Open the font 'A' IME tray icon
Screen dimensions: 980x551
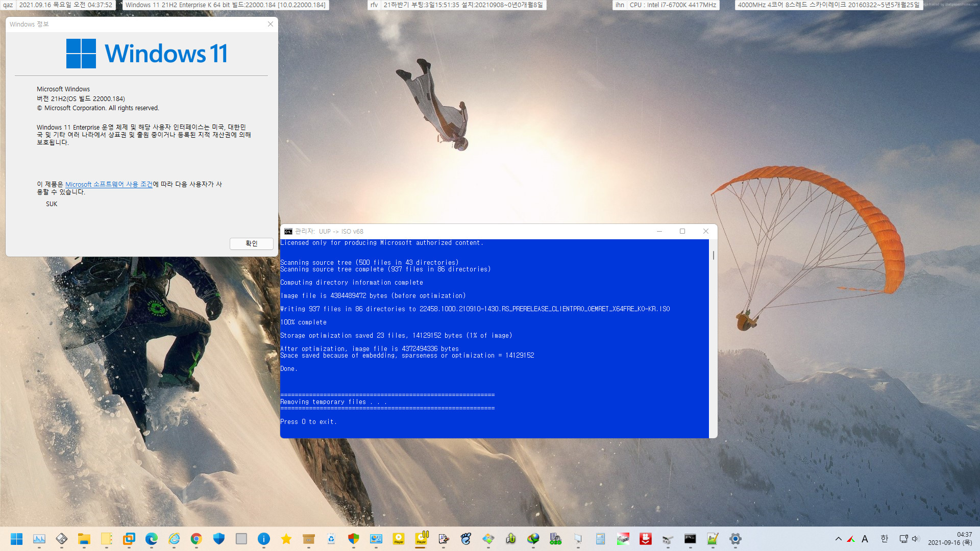pyautogui.click(x=865, y=539)
